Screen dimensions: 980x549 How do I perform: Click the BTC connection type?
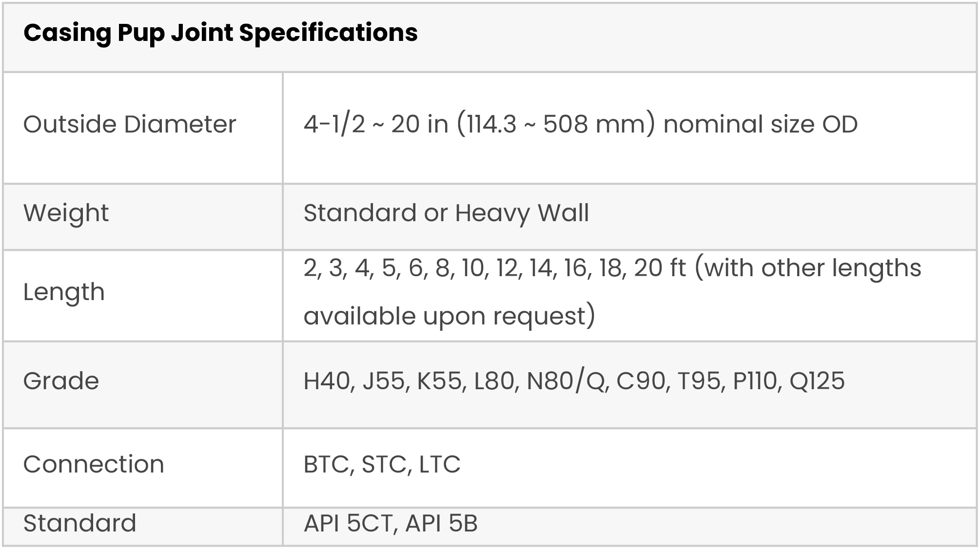click(328, 464)
